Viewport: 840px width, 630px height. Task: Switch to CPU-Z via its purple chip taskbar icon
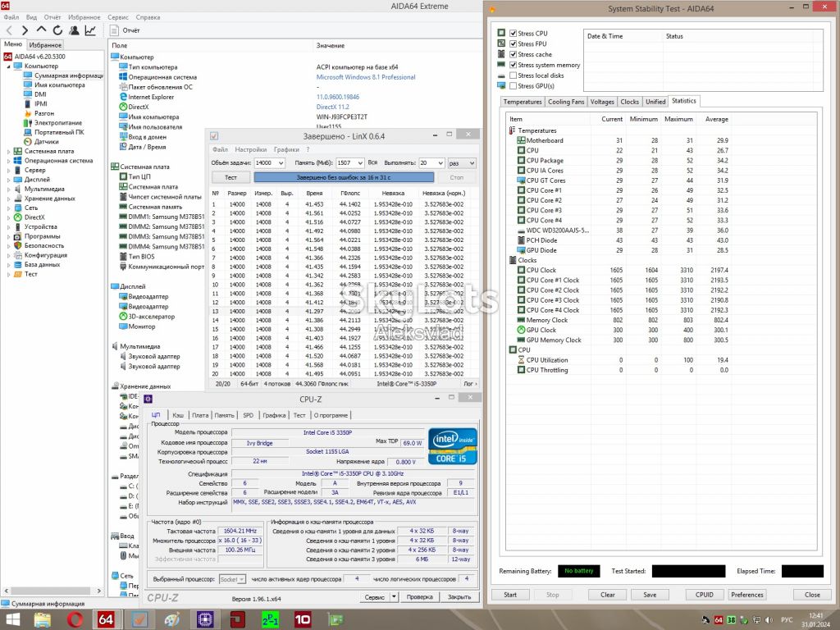coord(204,620)
